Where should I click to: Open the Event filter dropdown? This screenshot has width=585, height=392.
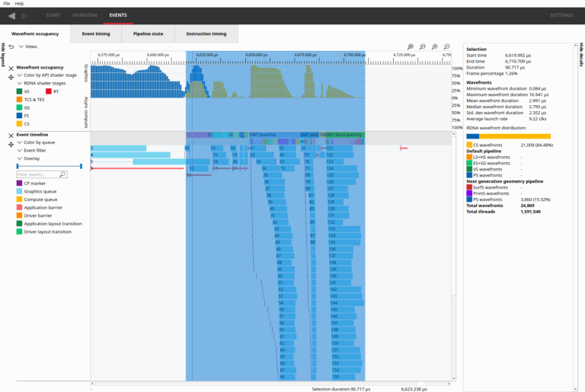32,150
